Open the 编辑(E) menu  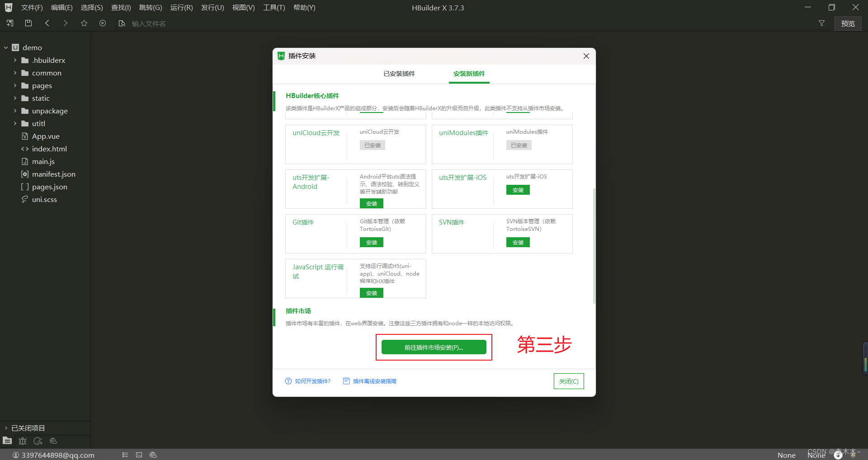click(61, 8)
